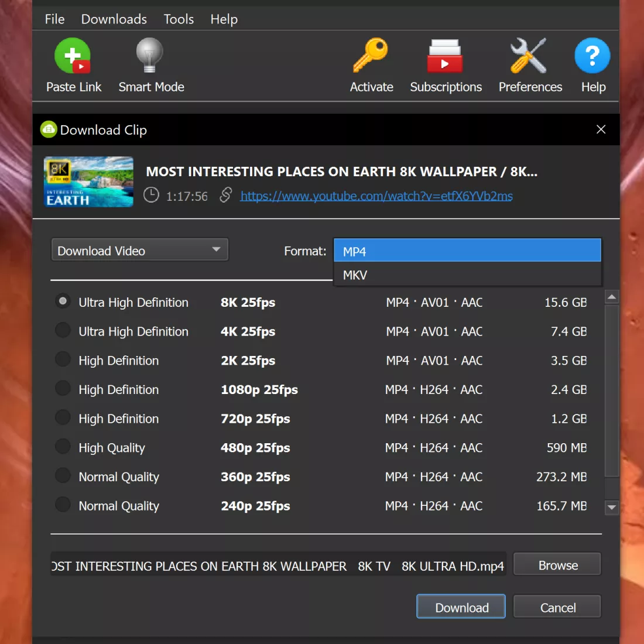Open the YouTube video URL link
This screenshot has height=644, width=644.
376,196
